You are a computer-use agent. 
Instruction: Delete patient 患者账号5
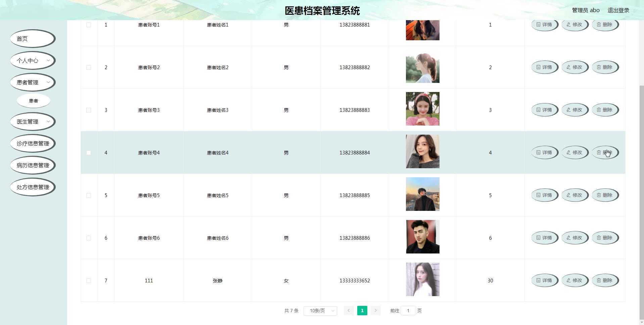point(605,195)
